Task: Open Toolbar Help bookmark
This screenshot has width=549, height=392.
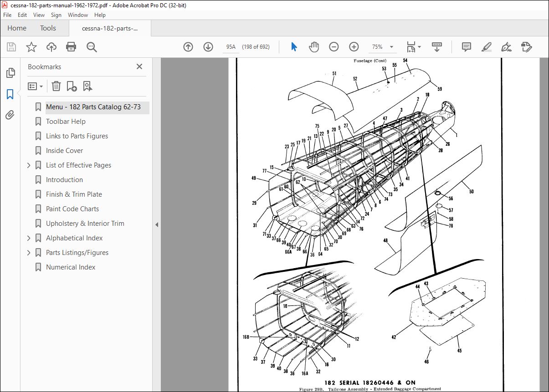Action: pos(66,122)
